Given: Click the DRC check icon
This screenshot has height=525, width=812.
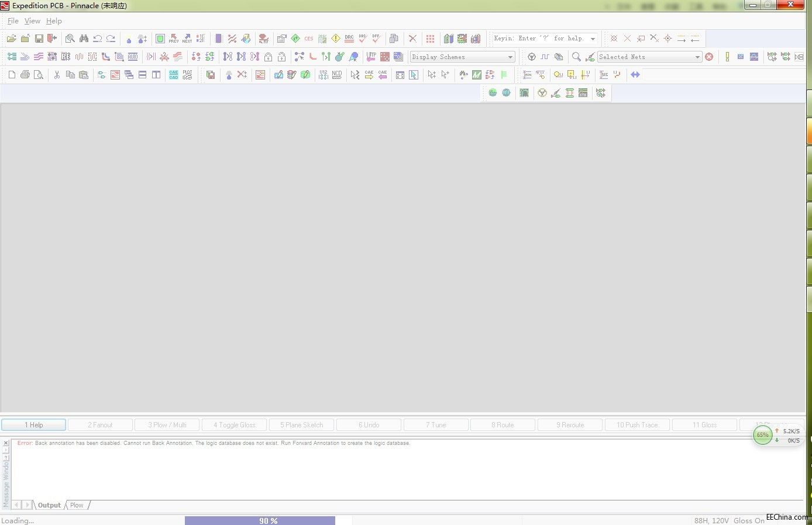Looking at the screenshot, I should (349, 39).
